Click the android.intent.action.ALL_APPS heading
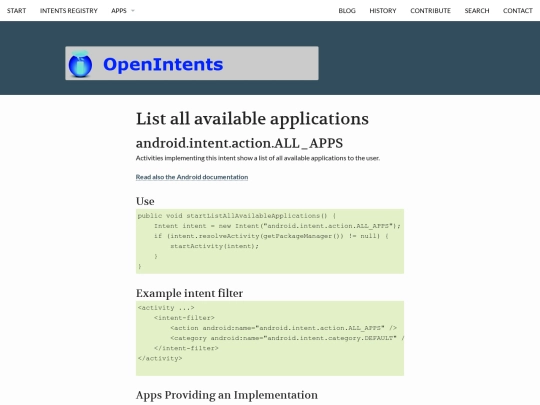540x405 pixels. click(x=239, y=143)
